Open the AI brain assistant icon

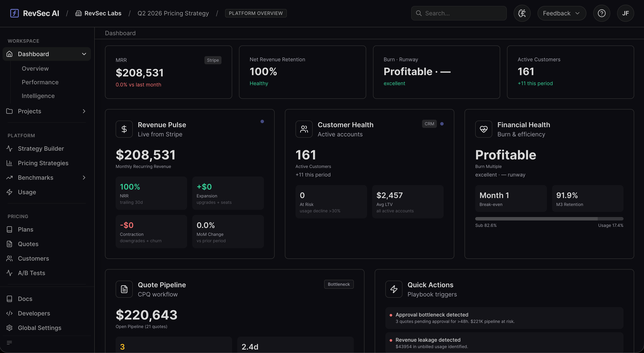coord(522,13)
